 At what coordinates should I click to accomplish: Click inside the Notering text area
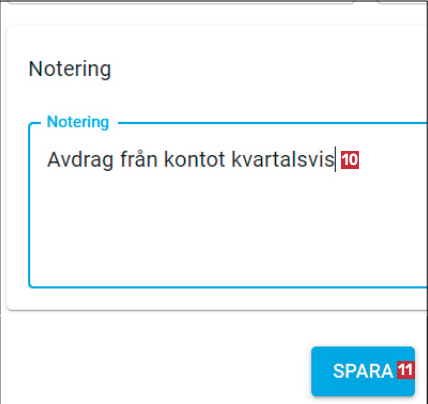pyautogui.click(x=228, y=205)
